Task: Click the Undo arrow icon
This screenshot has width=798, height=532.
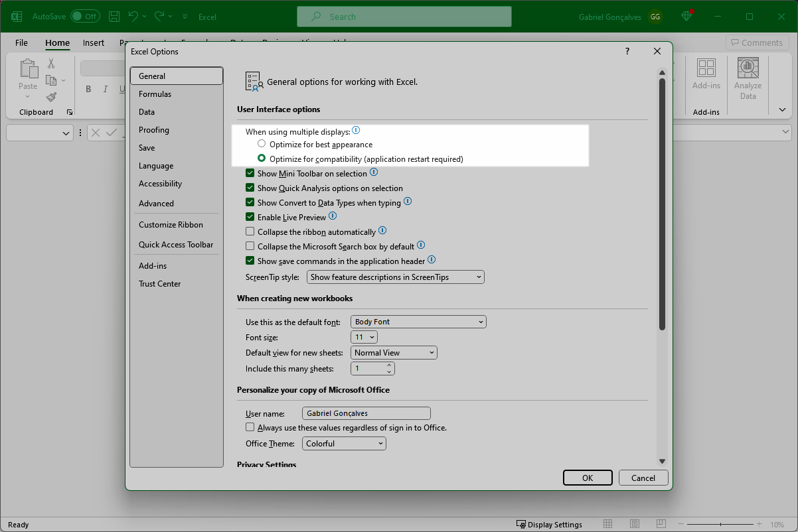Action: 133,17
